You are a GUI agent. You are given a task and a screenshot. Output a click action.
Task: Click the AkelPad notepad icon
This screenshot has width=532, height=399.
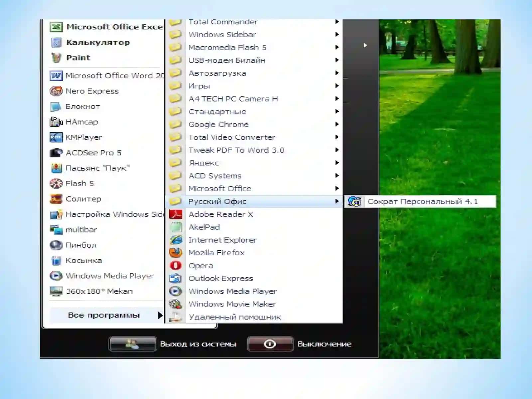coord(176,227)
